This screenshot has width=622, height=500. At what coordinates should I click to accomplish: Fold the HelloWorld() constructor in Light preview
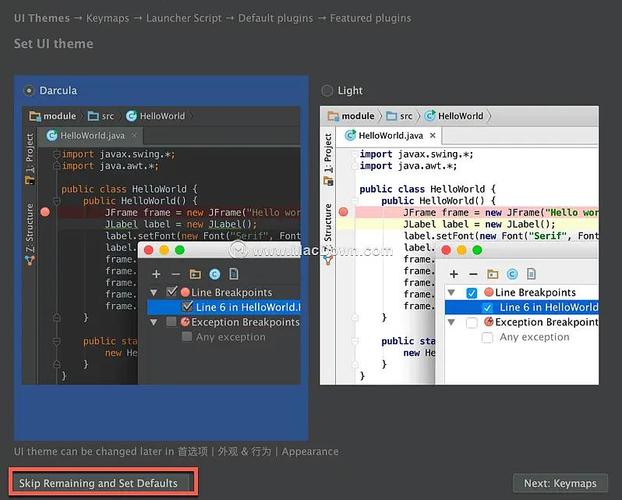coord(355,201)
